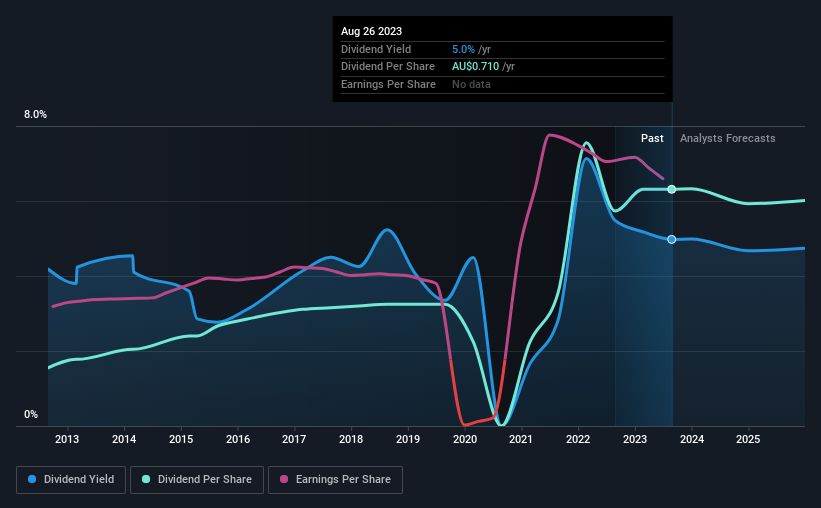
Task: Toggle the Dividend Yield legend series
Action: tap(71, 480)
